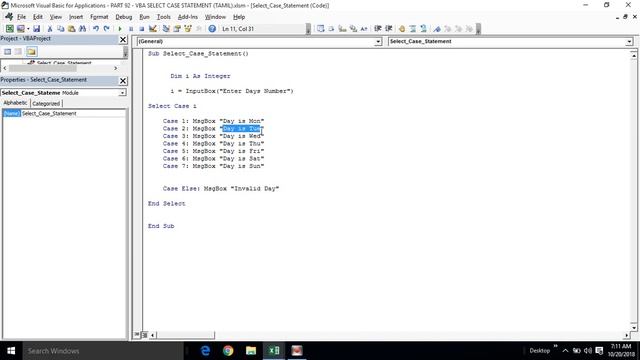Click the Cut scissors icon

pos(50,29)
